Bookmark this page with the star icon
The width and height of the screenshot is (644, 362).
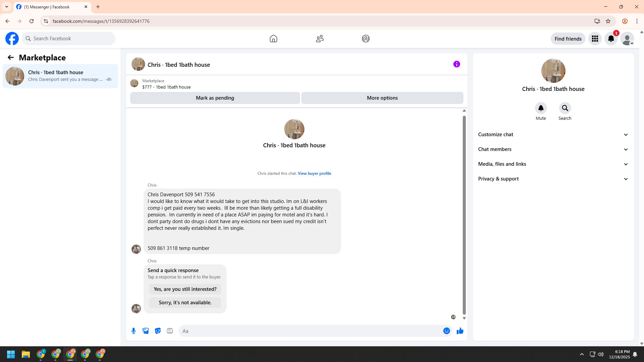pos(608,21)
